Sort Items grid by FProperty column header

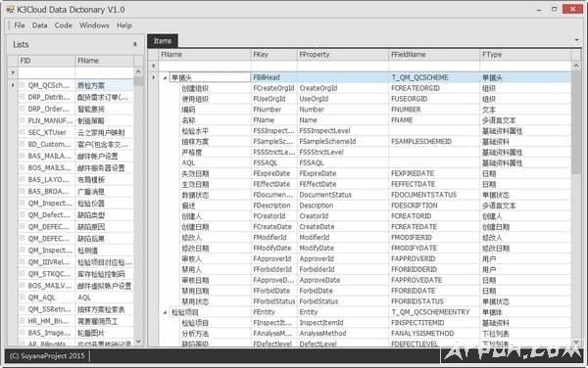coord(343,55)
